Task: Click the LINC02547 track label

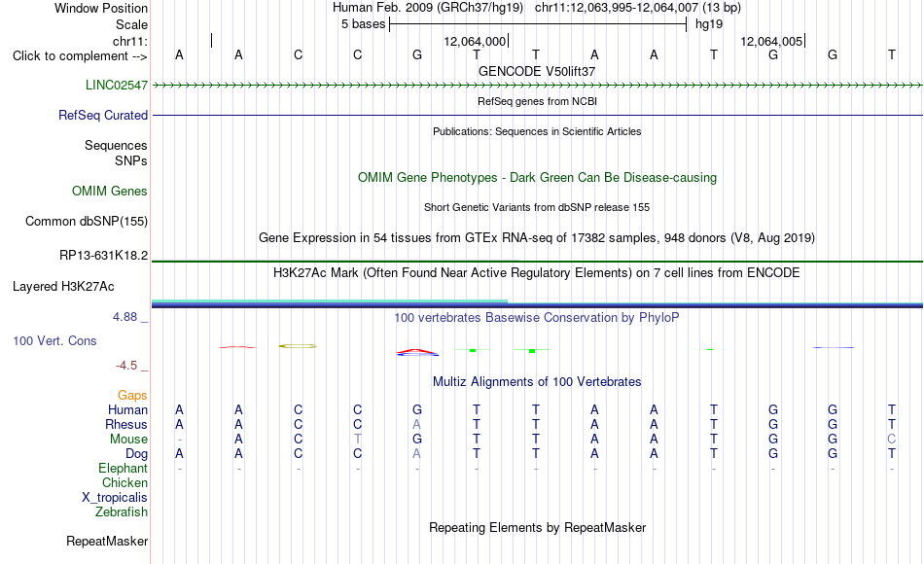Action: click(117, 85)
